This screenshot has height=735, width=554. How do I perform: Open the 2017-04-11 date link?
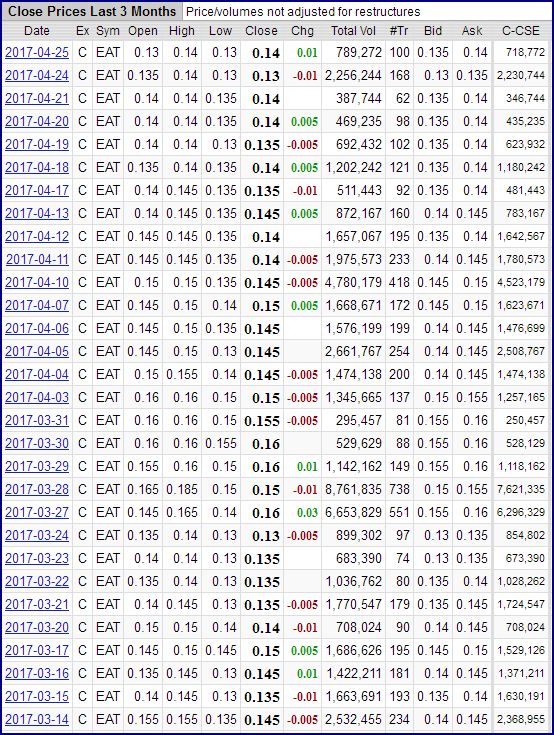37,259
